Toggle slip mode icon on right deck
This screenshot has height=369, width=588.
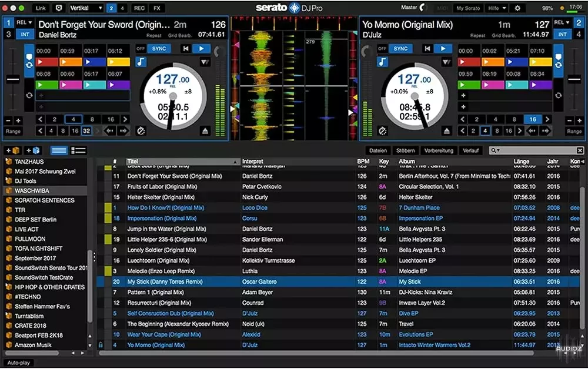click(x=383, y=131)
